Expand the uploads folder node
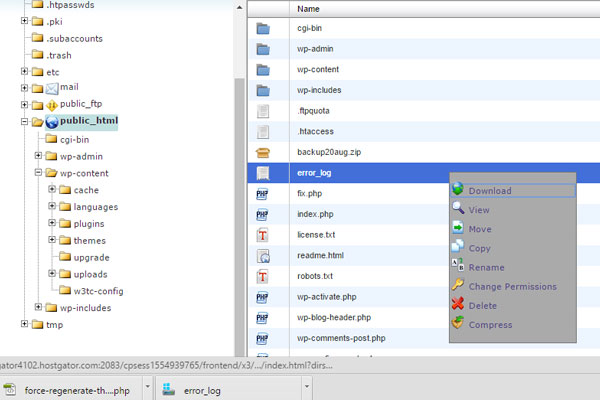 coord(52,273)
